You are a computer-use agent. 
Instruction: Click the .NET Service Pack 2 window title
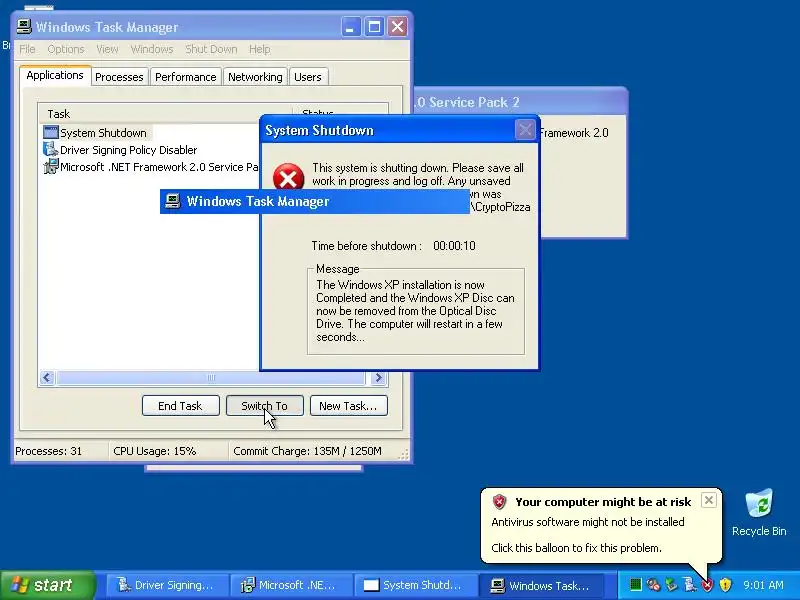click(467, 103)
